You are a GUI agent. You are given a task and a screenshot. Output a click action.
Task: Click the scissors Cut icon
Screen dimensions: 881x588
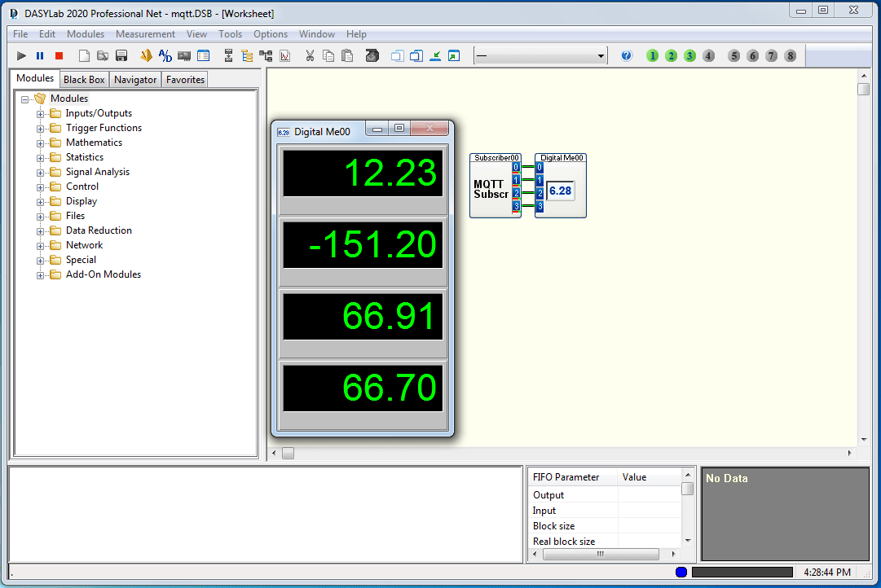coord(310,56)
